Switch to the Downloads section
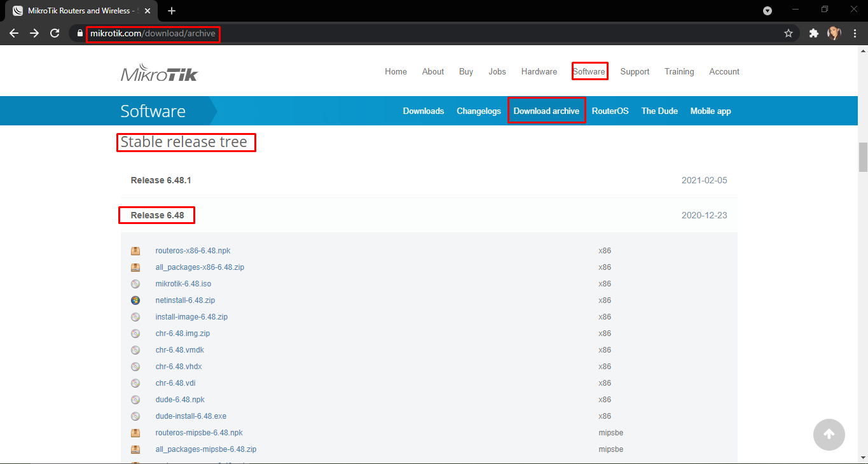The height and width of the screenshot is (464, 868). 423,110
